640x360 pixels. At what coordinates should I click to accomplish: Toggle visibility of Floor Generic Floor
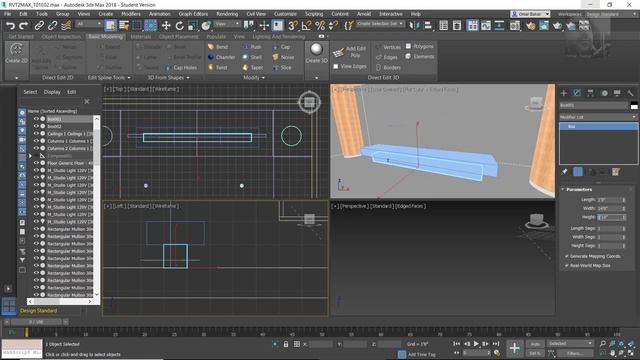(x=36, y=163)
